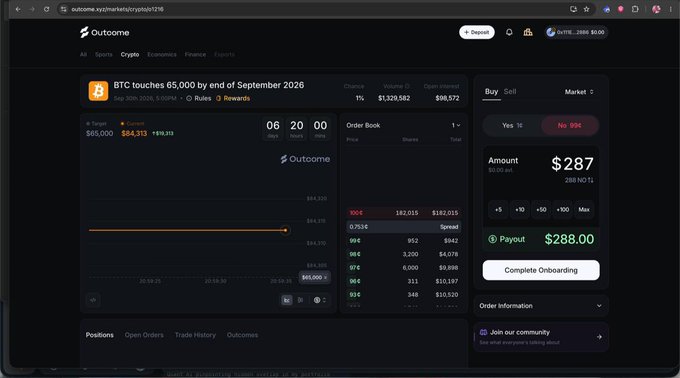
Task: Open the Finance category
Action: pos(195,55)
